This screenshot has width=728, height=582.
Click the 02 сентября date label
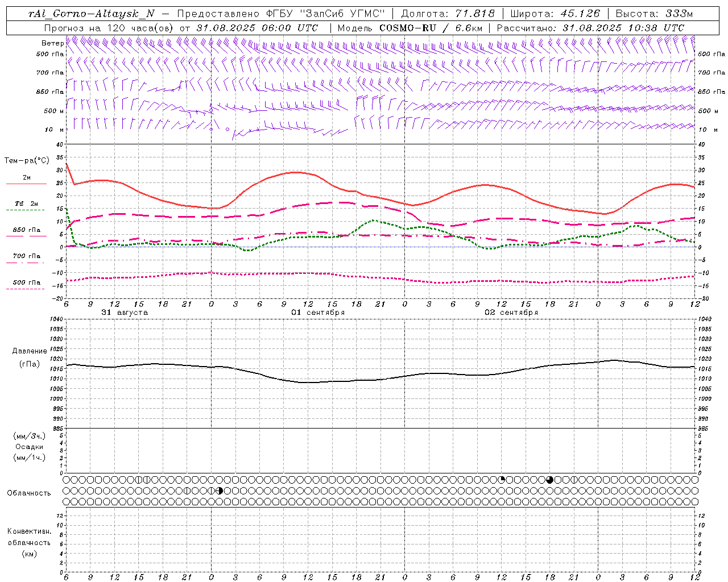pyautogui.click(x=511, y=313)
